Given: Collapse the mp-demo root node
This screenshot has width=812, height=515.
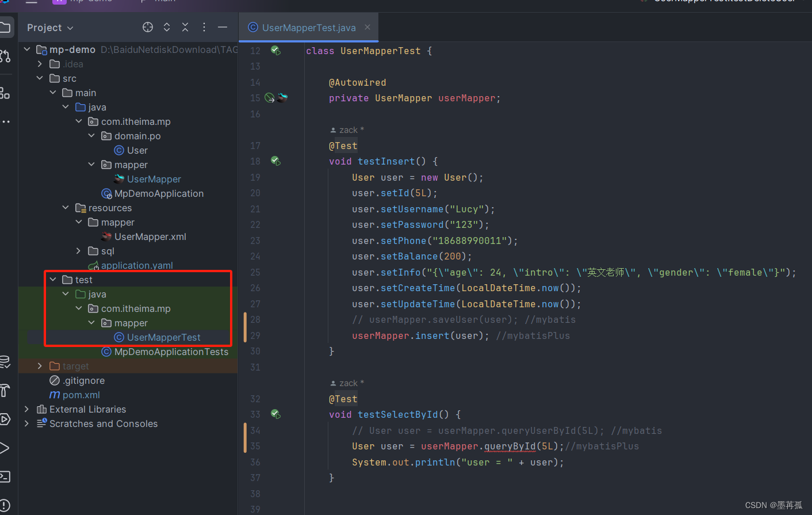Looking at the screenshot, I should tap(27, 49).
